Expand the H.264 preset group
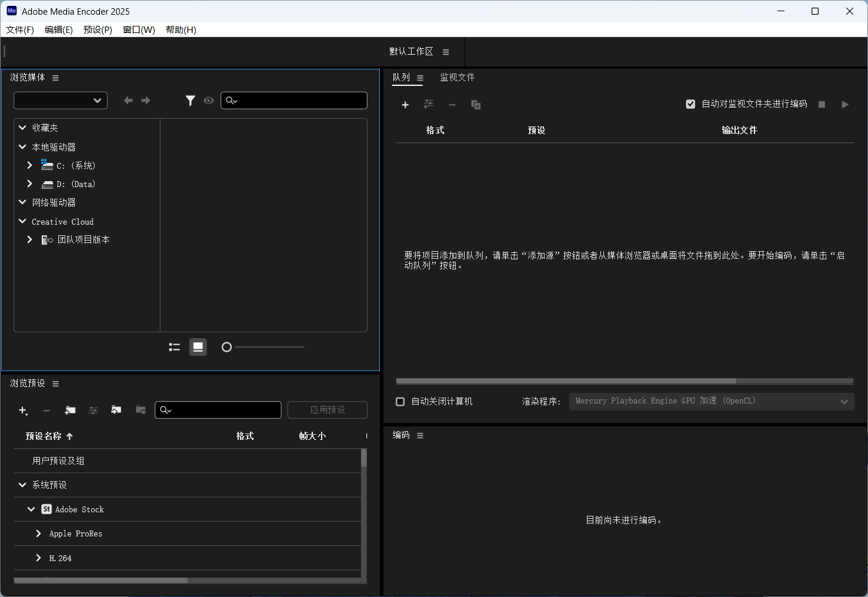 coord(38,558)
